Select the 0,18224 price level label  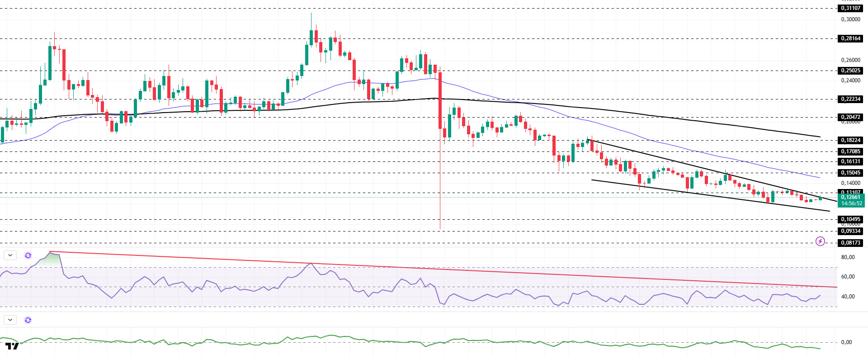tap(850, 140)
